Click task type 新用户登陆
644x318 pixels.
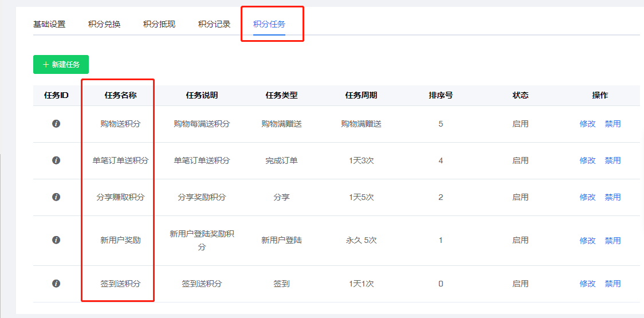tap(281, 240)
